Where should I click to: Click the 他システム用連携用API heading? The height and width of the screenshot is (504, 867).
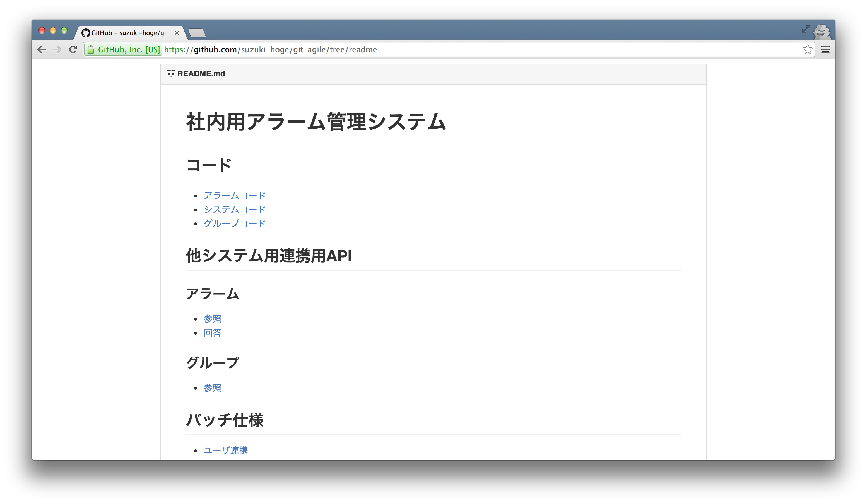269,256
